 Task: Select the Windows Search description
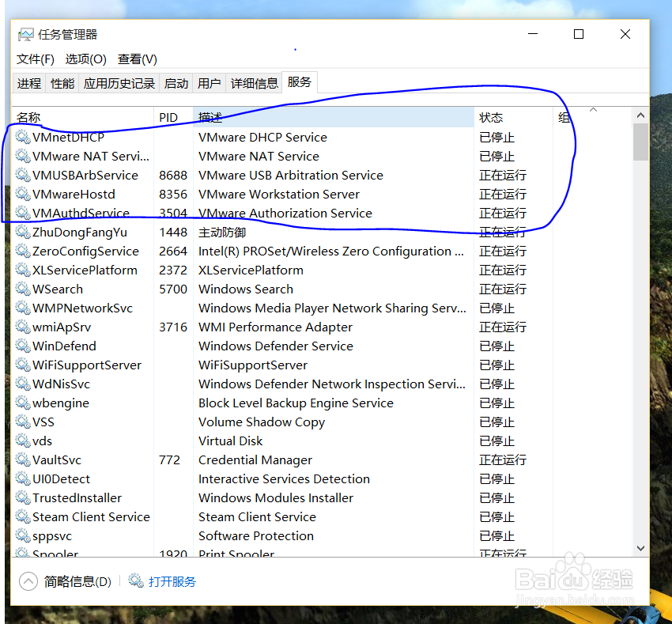[246, 289]
